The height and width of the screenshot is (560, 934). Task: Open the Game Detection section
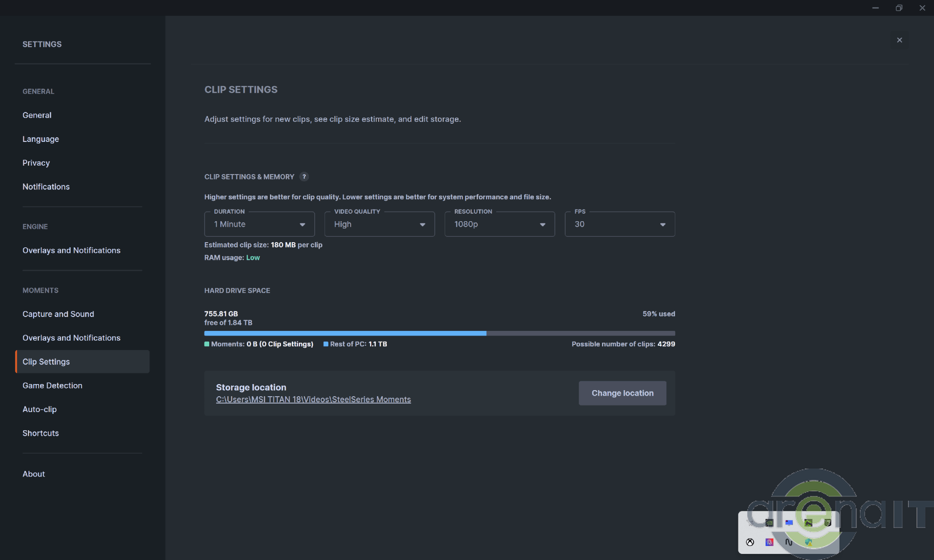(52, 385)
